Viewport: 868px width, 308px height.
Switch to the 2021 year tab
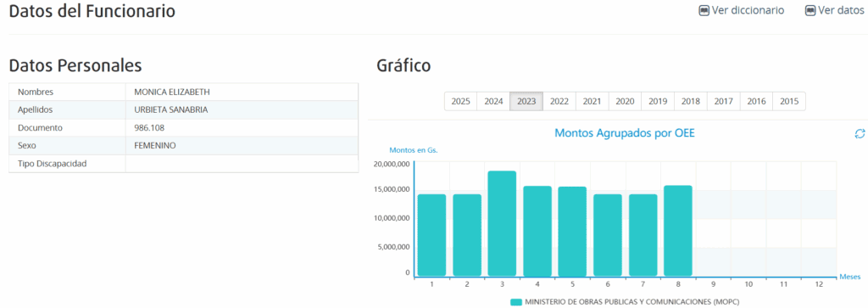[x=593, y=101]
